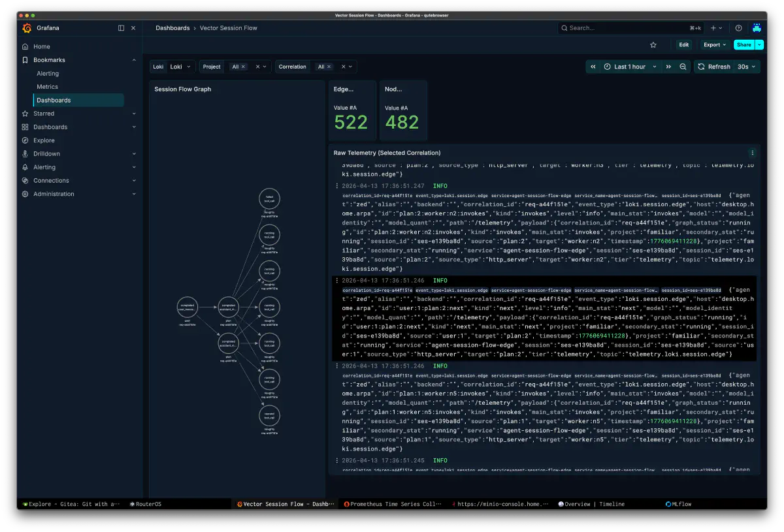
Task: Select the failed tool_call graph node
Action: point(269,198)
